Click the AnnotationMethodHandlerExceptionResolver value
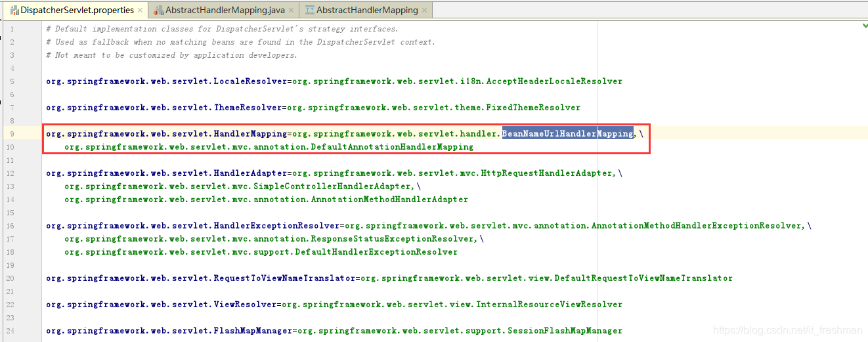868x342 pixels. point(575,225)
